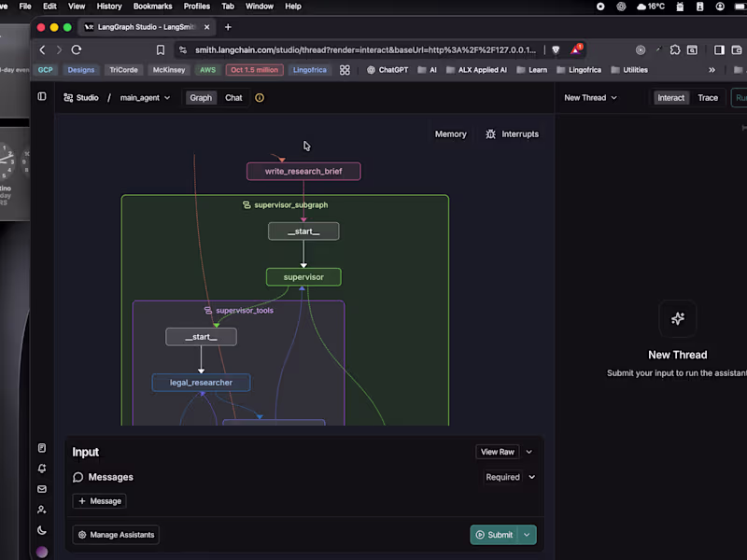747x560 pixels.
Task: Click the browser extensions puzzle icon
Action: tap(675, 49)
